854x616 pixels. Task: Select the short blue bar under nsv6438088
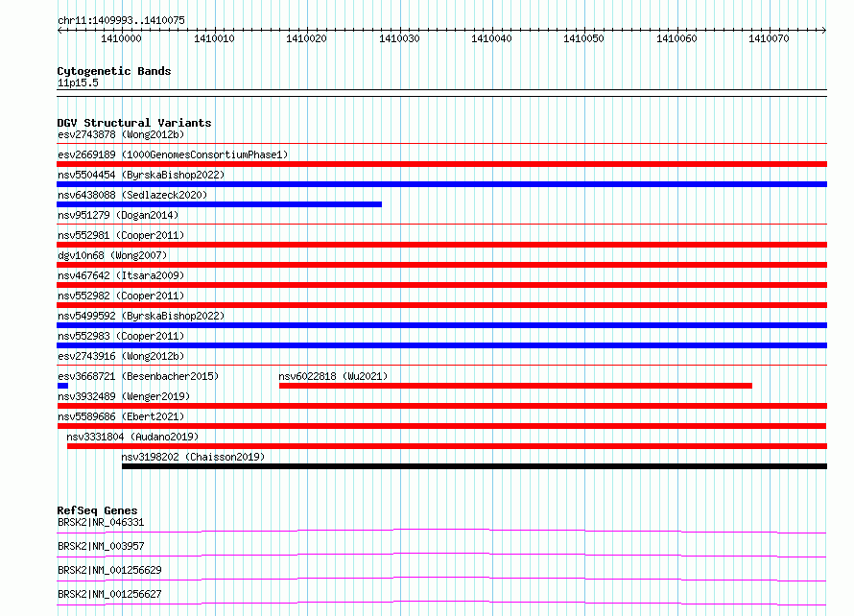pos(219,204)
